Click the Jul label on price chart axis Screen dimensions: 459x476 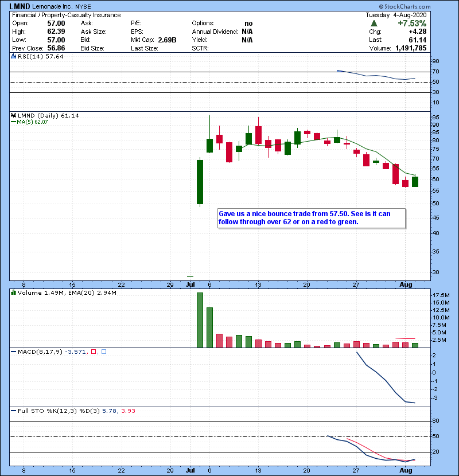(190, 285)
